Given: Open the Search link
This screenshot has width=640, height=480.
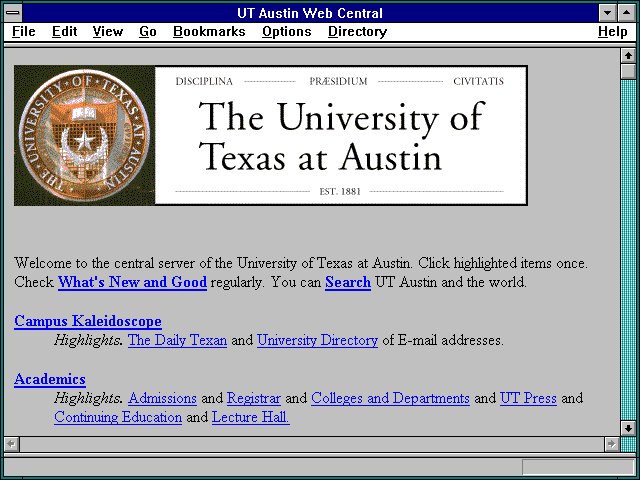Looking at the screenshot, I should 348,282.
